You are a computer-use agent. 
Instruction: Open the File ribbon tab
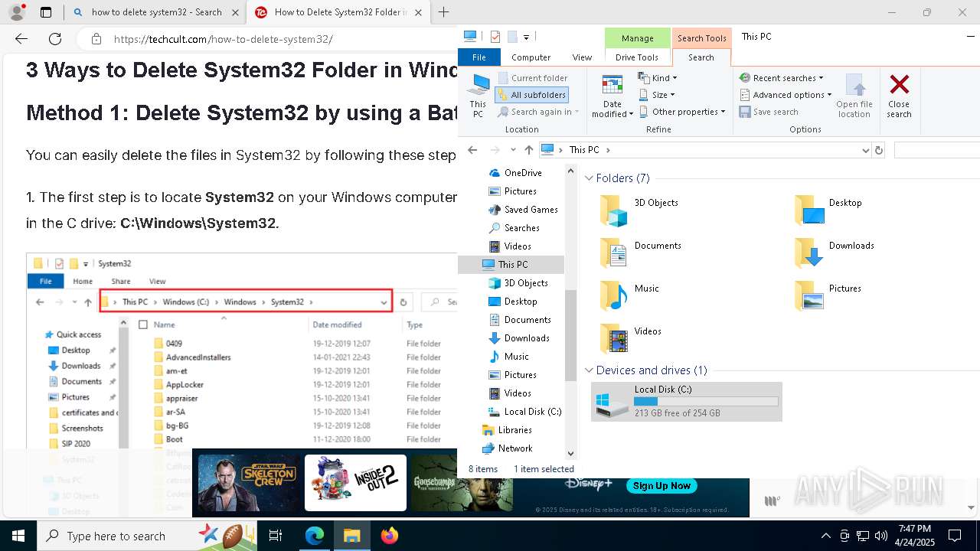pos(479,57)
